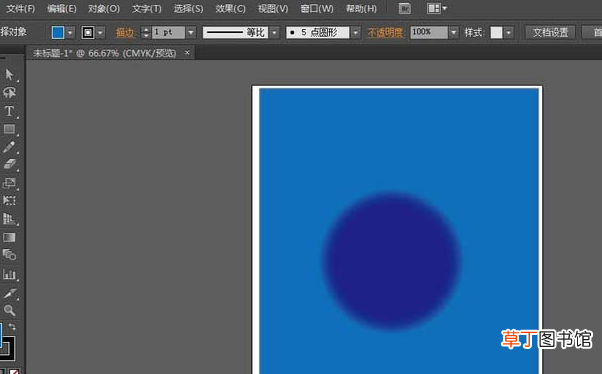Select the Pencil drawing tool

click(x=9, y=147)
